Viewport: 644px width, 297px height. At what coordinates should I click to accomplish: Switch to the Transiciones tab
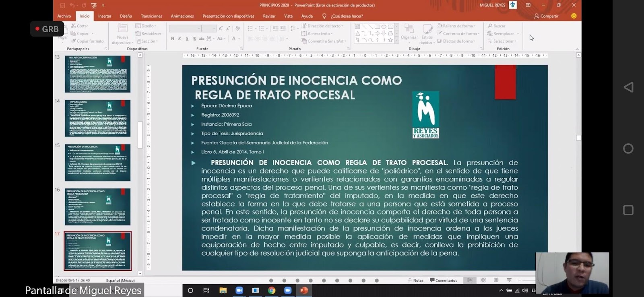tap(151, 16)
